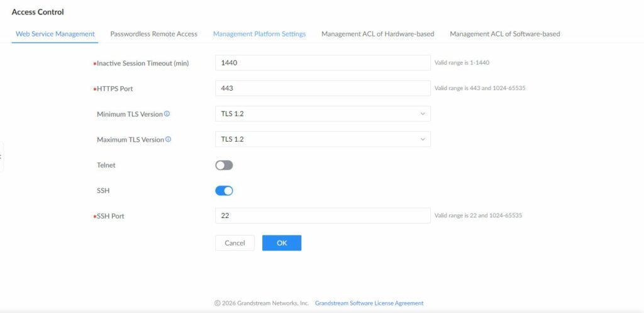Click the Cancel button
Screen dimensions: 644x313
pyautogui.click(x=235, y=243)
